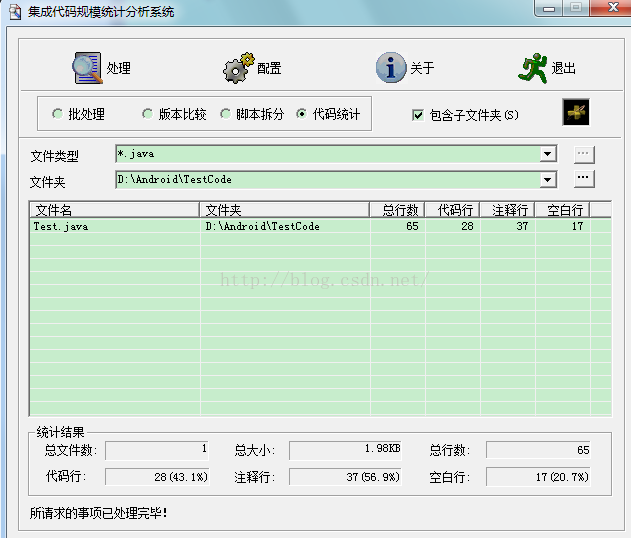Image resolution: width=631 pixels, height=538 pixels.
Task: Click the 处理 magnifier icon
Action: [x=87, y=68]
